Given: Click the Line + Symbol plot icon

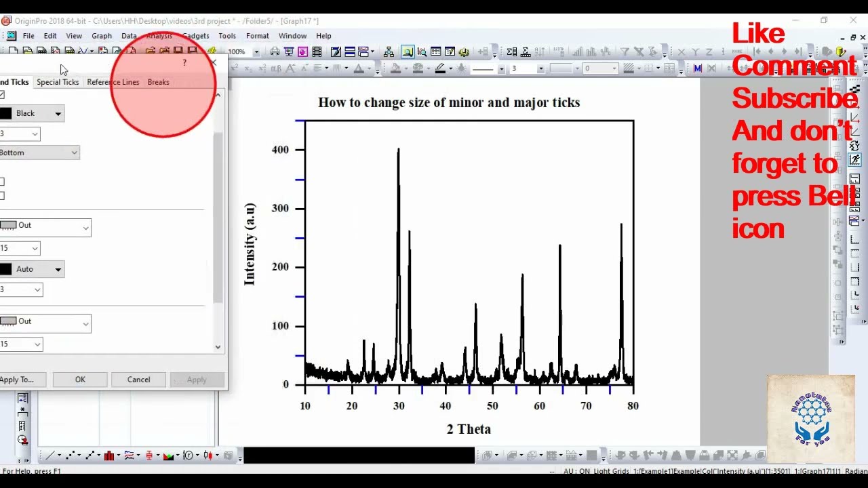Looking at the screenshot, I should [90, 455].
